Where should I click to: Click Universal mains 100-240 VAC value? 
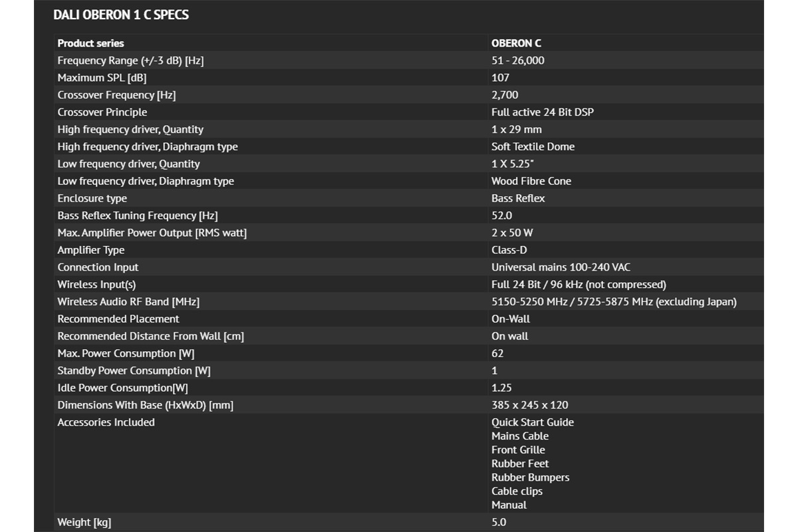[561, 267]
